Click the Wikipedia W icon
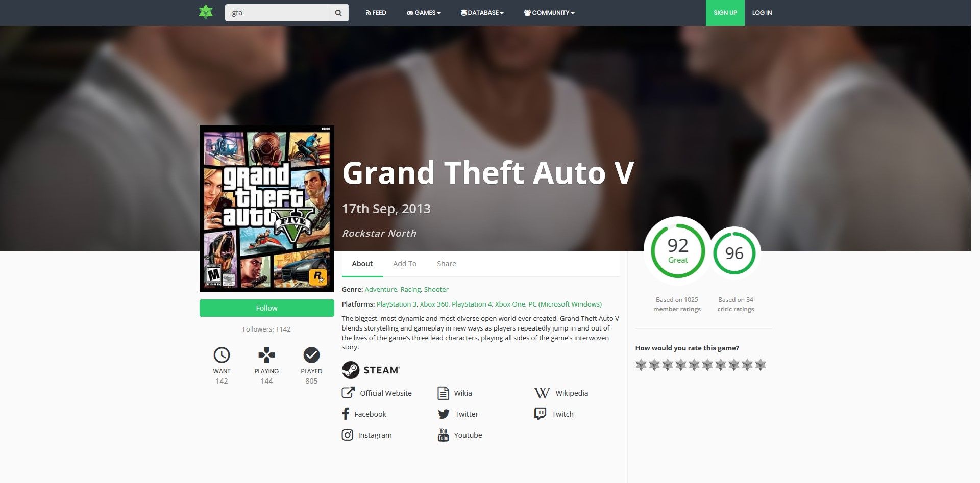This screenshot has width=980, height=483. tap(542, 393)
